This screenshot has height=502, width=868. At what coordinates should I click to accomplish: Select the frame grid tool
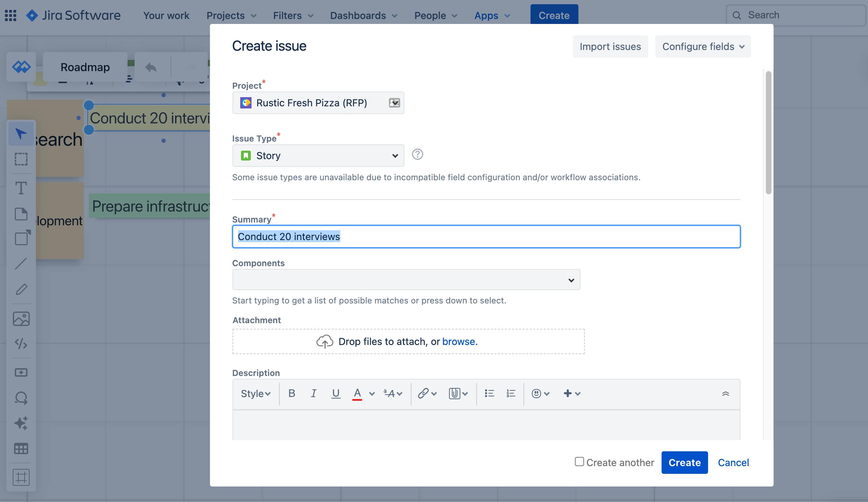coord(21,477)
